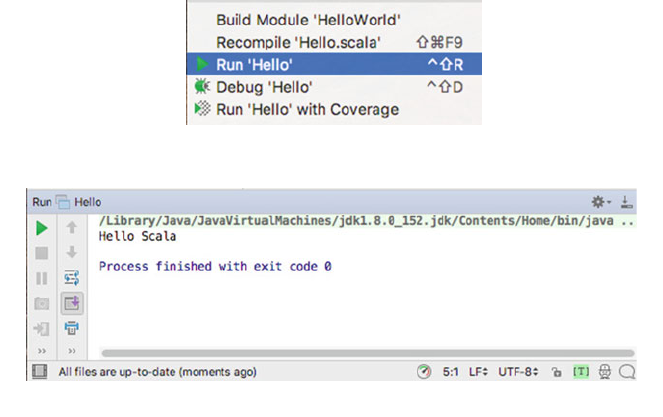
Task: Click the Pause output icon
Action: tap(42, 278)
